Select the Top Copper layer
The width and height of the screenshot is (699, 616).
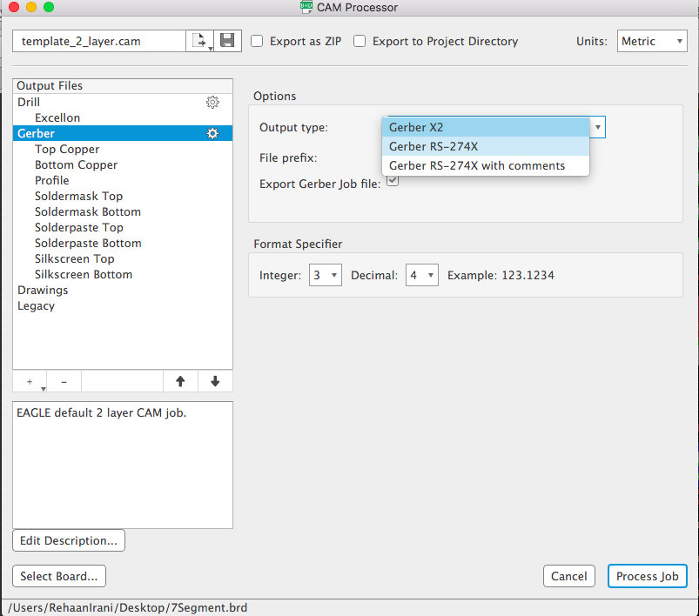tap(123, 149)
